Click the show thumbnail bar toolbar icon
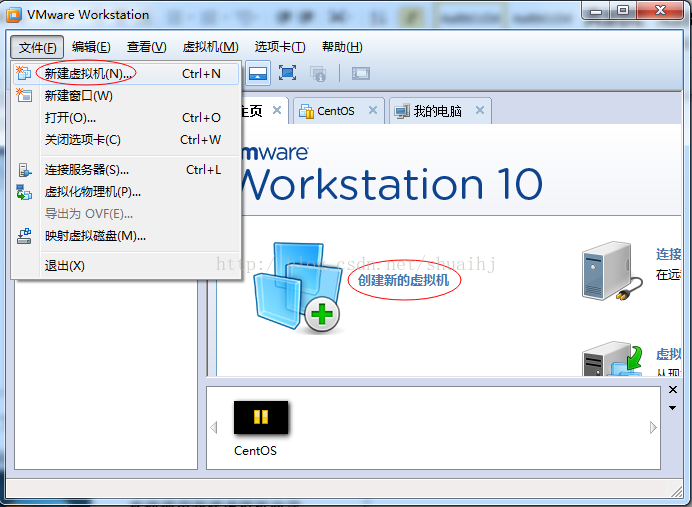Viewport: 692px width, 507px height. [258, 73]
